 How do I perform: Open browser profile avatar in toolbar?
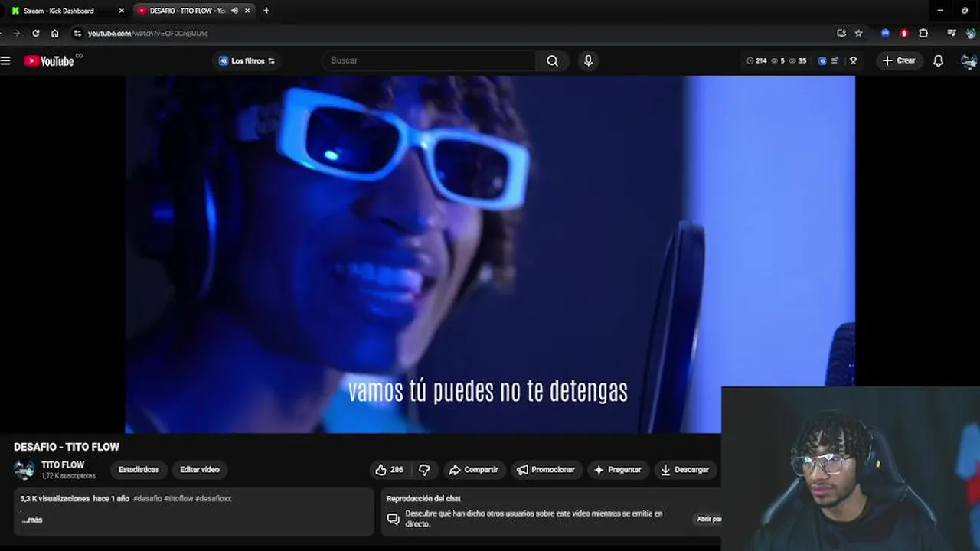pos(971,33)
